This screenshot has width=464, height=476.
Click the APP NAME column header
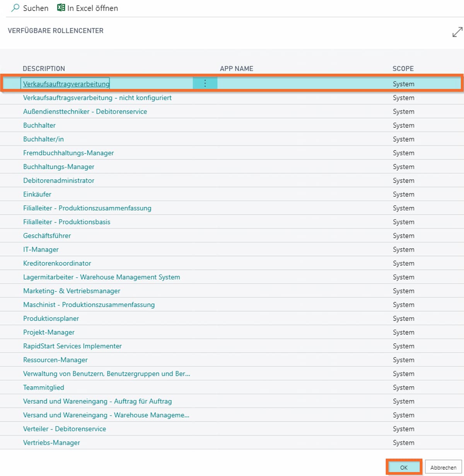(237, 68)
